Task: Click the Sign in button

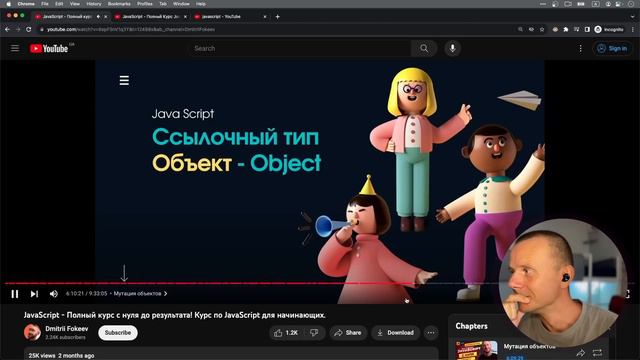Action: pos(612,49)
